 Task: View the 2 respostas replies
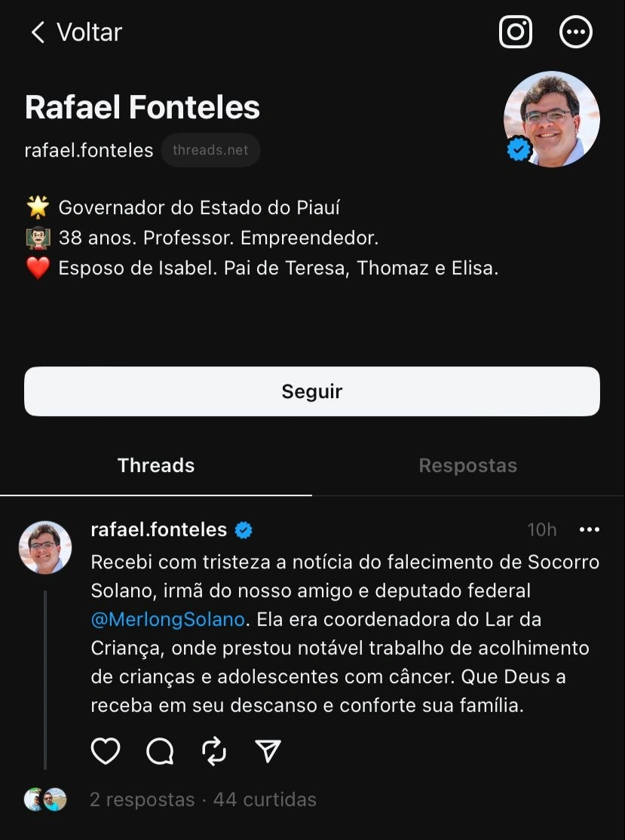point(142,799)
